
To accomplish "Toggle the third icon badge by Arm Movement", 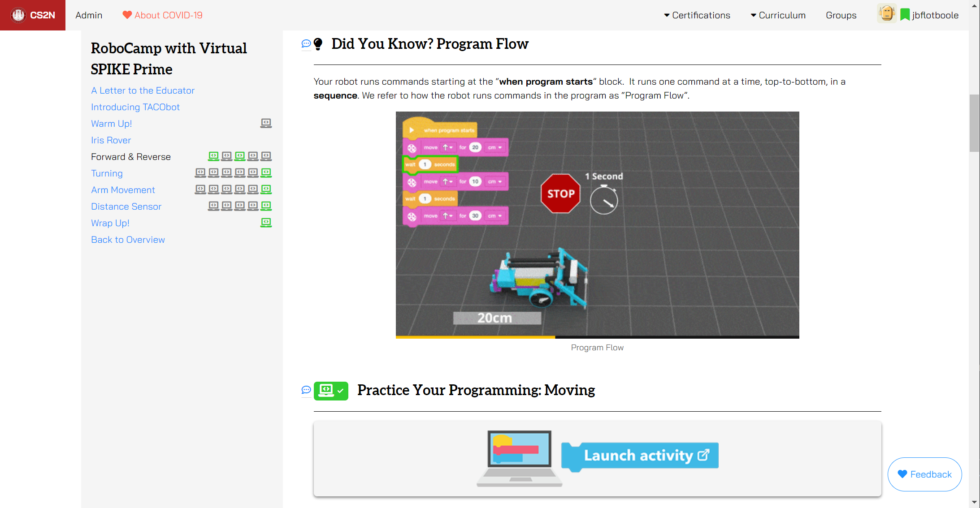I will coord(225,189).
